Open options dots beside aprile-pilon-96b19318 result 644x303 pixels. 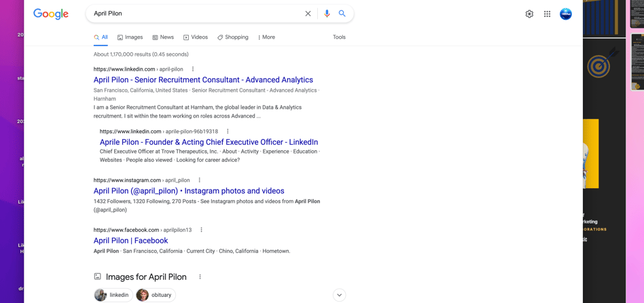pos(228,131)
